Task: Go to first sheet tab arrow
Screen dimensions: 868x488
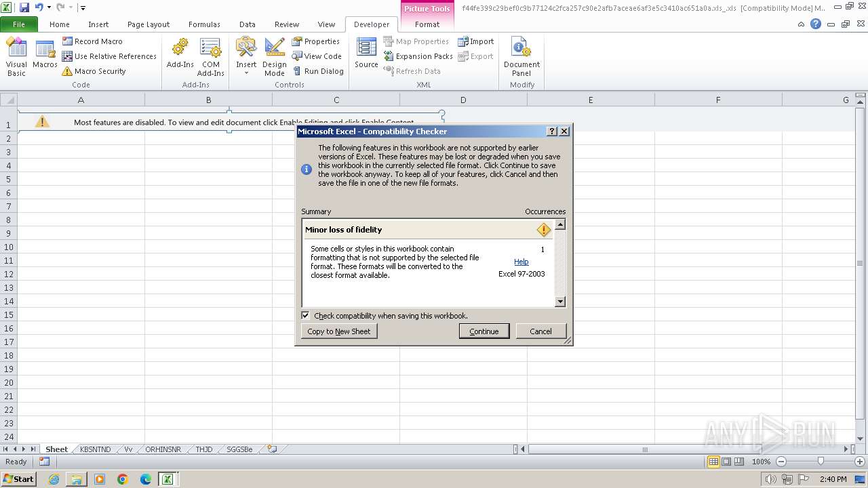Action: 6,449
